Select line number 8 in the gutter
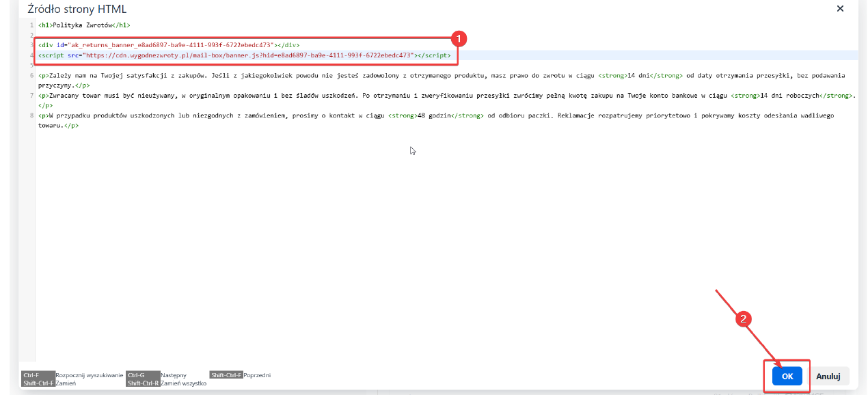Viewport: 868px width, 410px height. point(31,115)
